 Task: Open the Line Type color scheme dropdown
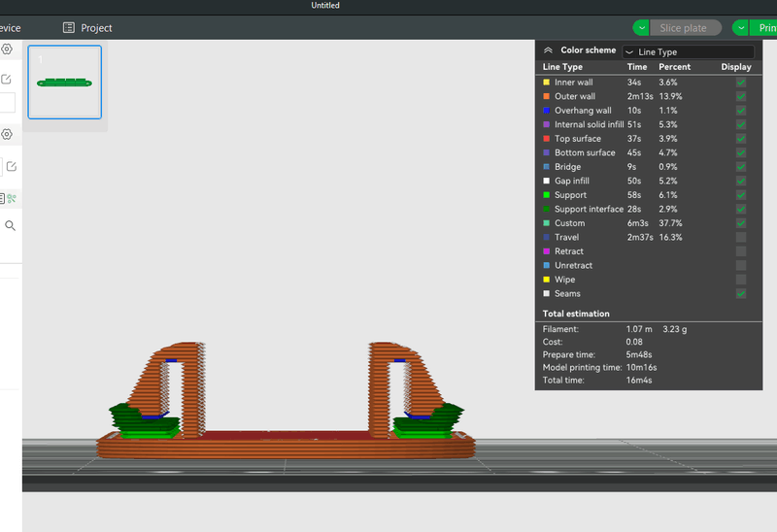688,52
